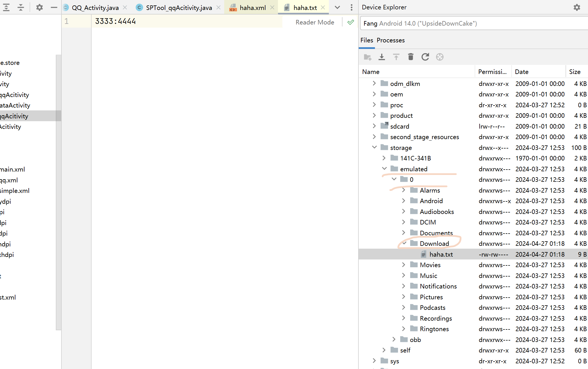This screenshot has width=588, height=369.
Task: Select ataActivity item in project tree
Action: point(15,105)
